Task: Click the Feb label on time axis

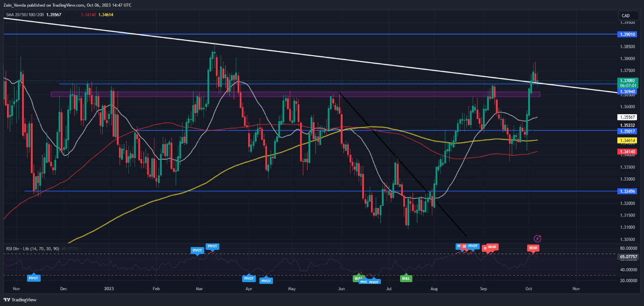Action: (x=157, y=289)
